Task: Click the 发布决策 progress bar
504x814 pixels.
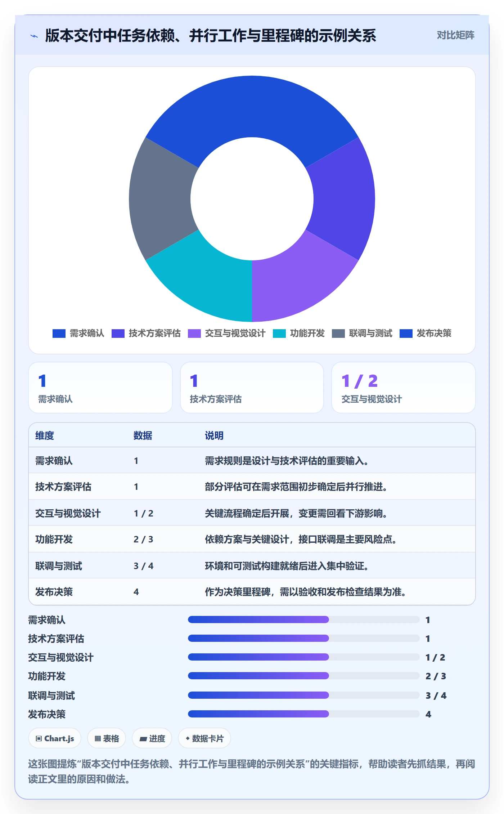Action: coord(303,714)
